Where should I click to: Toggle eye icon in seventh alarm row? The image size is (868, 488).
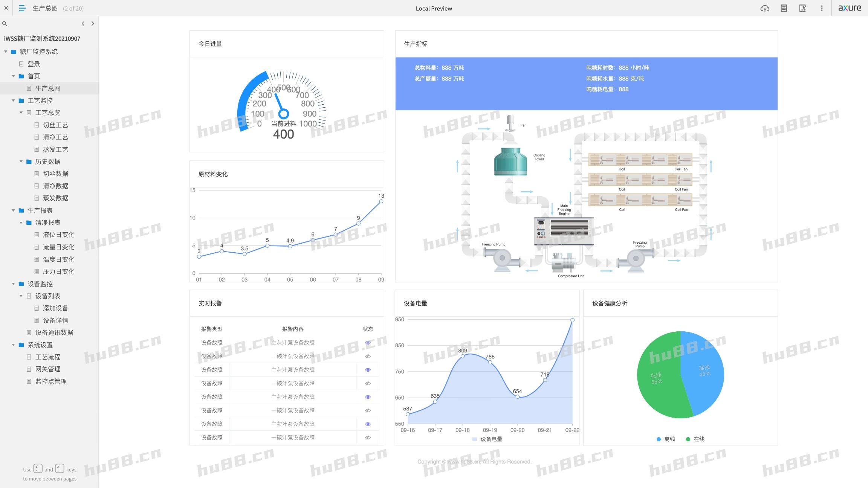coord(368,424)
